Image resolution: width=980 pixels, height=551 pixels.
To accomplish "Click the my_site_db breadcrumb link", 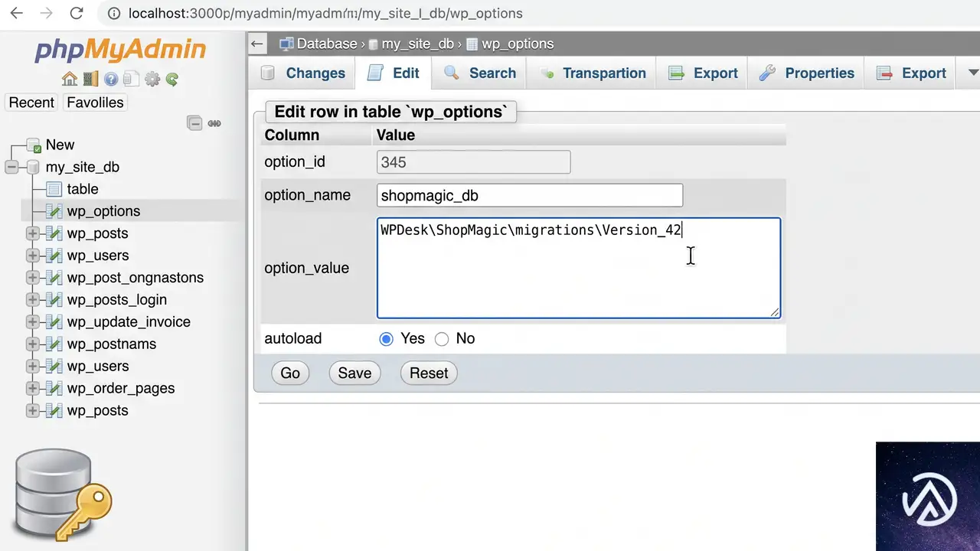I will [418, 44].
